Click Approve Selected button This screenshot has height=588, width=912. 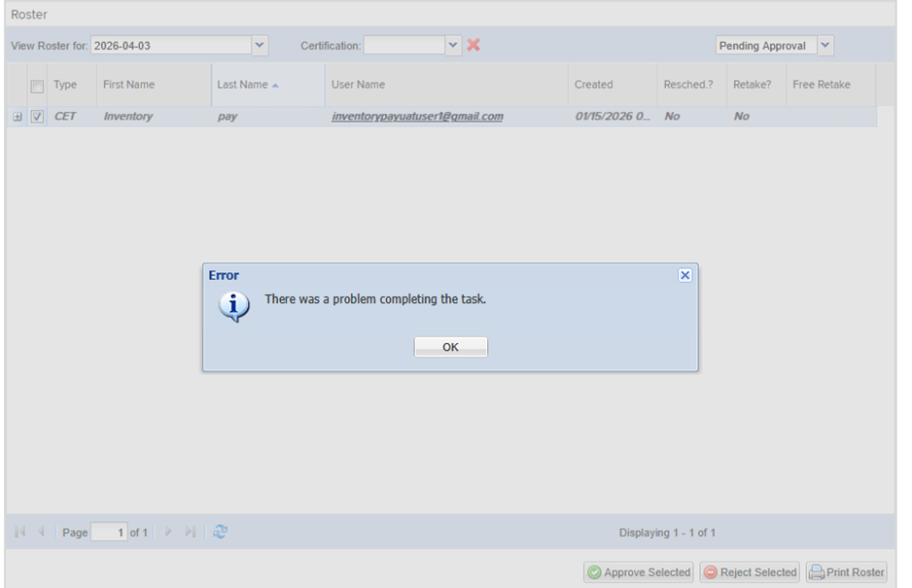click(x=639, y=572)
